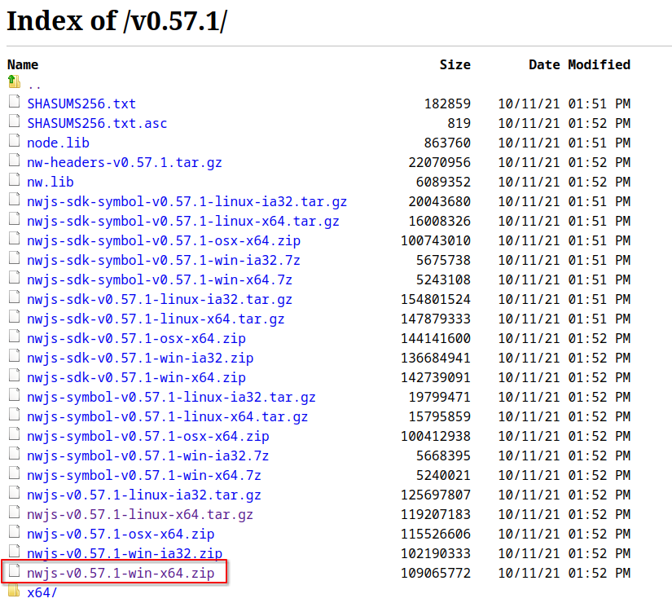672x616 pixels.
Task: Download nwjs-sdk-symbol-v0.57.1-linux-x64.tar.gz
Action: click(183, 221)
